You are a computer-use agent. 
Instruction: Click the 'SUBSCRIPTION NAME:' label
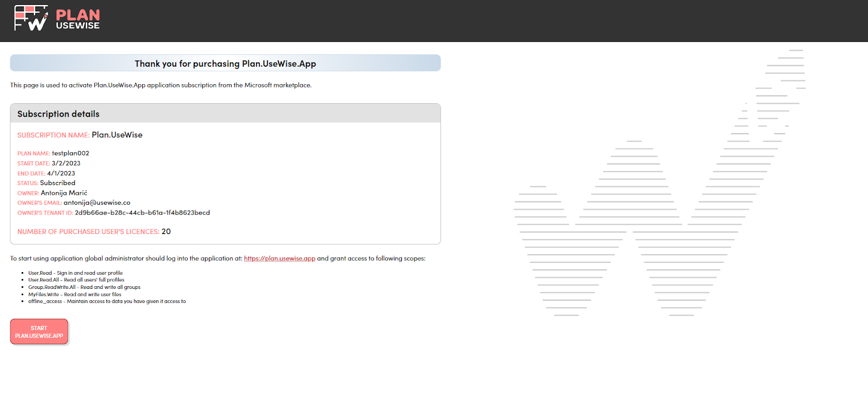click(x=53, y=135)
